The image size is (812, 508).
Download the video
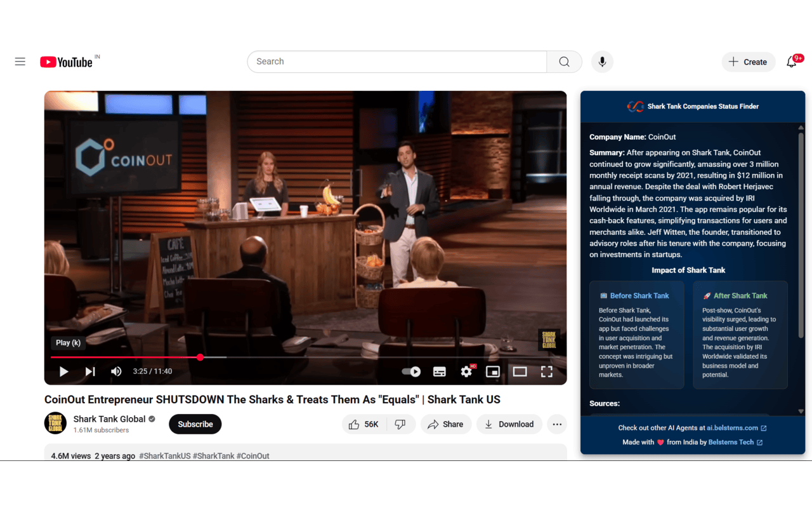509,424
